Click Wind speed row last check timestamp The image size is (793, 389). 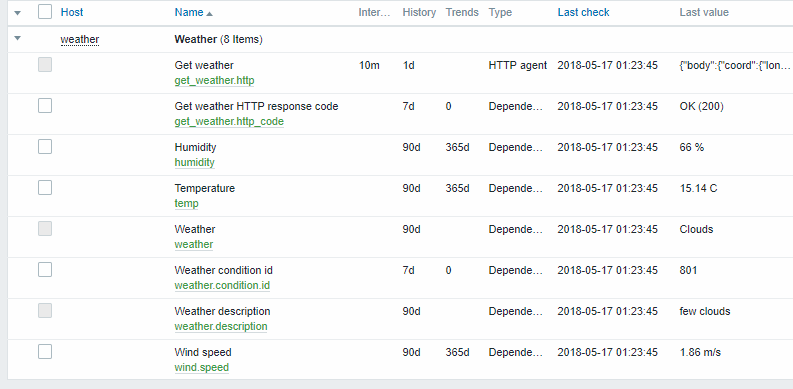click(x=607, y=352)
